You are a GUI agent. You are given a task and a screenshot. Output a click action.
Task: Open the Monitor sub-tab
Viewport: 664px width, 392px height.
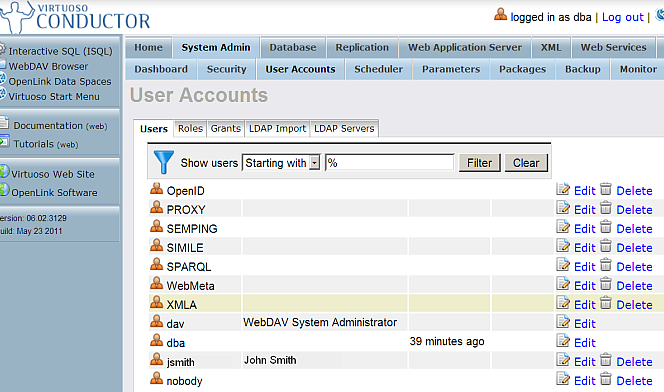coord(638,69)
